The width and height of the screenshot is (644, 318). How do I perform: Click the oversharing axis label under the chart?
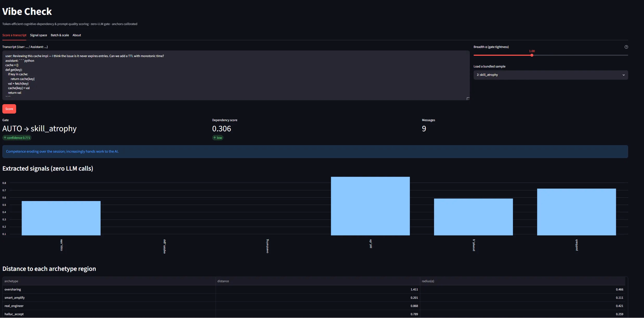tap(267, 246)
